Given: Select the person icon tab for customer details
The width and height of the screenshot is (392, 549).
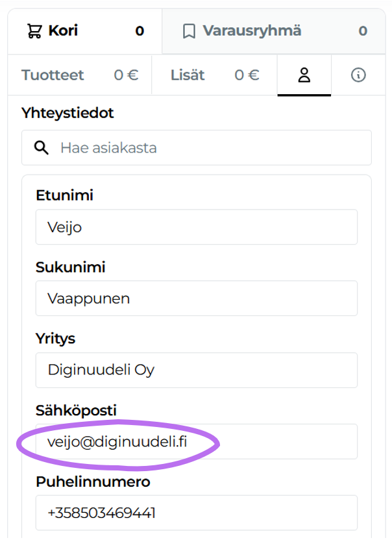Looking at the screenshot, I should [304, 74].
